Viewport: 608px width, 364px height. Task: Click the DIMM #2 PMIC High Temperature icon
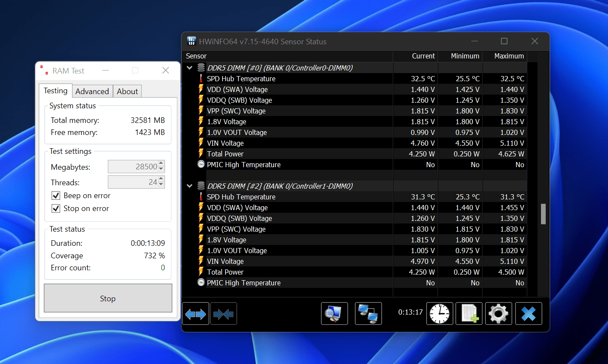click(x=201, y=282)
